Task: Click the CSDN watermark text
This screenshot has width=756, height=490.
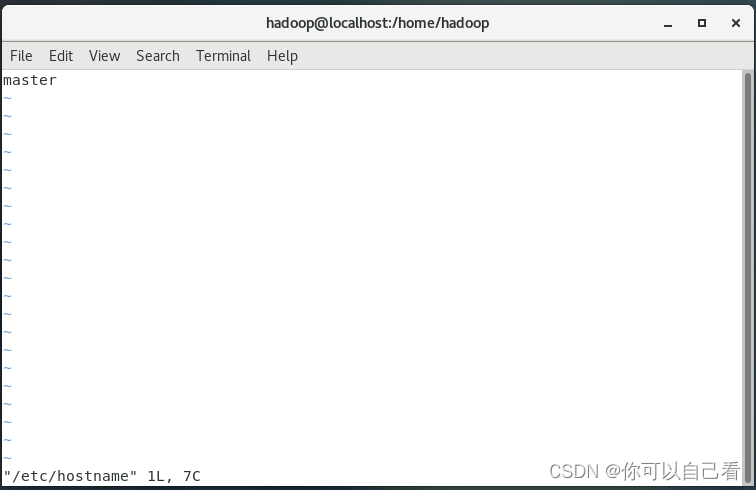Action: pyautogui.click(x=645, y=471)
